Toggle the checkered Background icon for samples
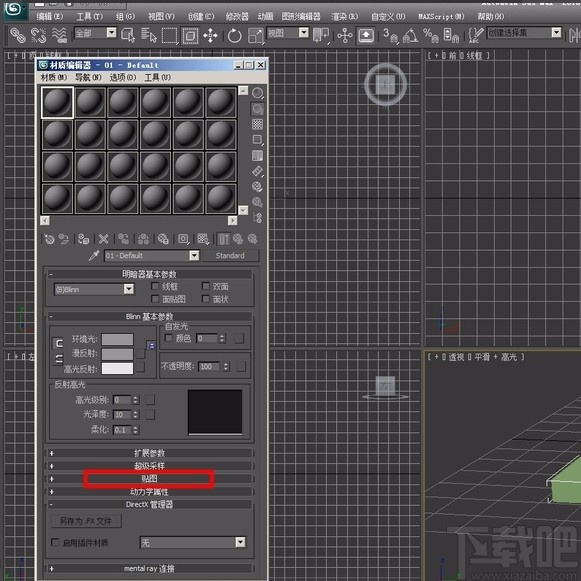 tap(258, 124)
